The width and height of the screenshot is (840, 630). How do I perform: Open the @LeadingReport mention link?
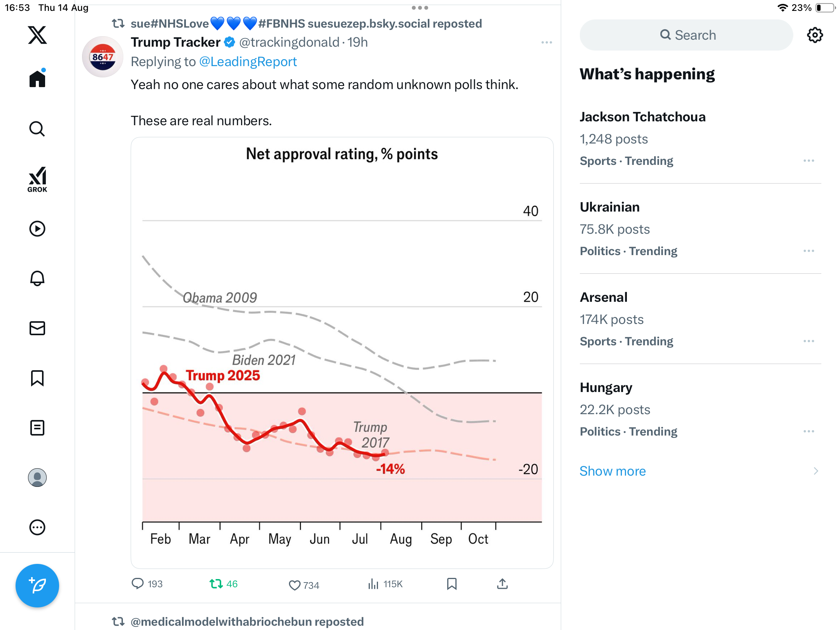pyautogui.click(x=248, y=62)
